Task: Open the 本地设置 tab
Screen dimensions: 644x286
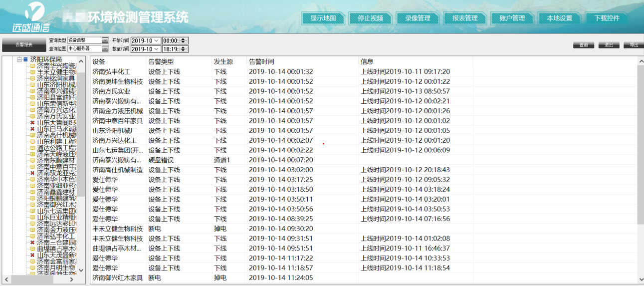Action: pyautogui.click(x=560, y=18)
